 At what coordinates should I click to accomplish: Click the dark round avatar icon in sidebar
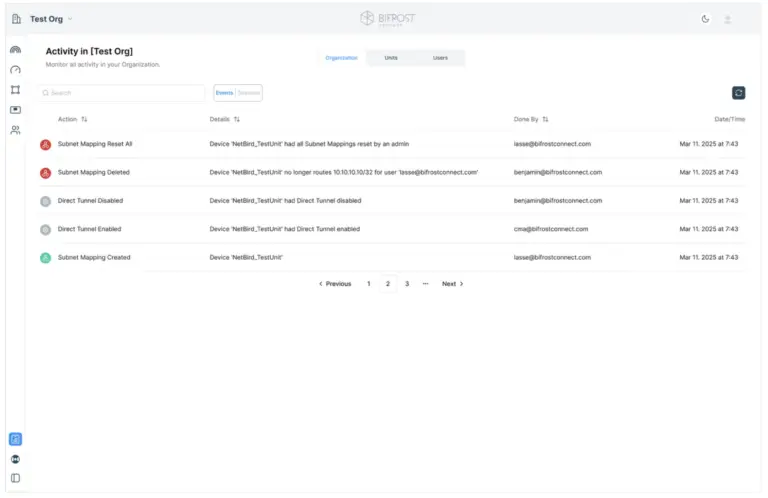[16, 459]
